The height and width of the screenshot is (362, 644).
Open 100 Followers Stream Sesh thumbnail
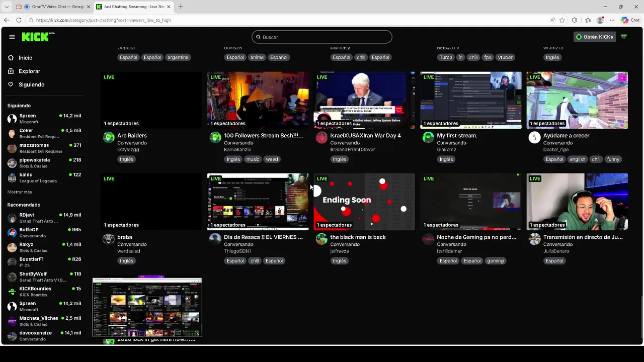pyautogui.click(x=258, y=100)
